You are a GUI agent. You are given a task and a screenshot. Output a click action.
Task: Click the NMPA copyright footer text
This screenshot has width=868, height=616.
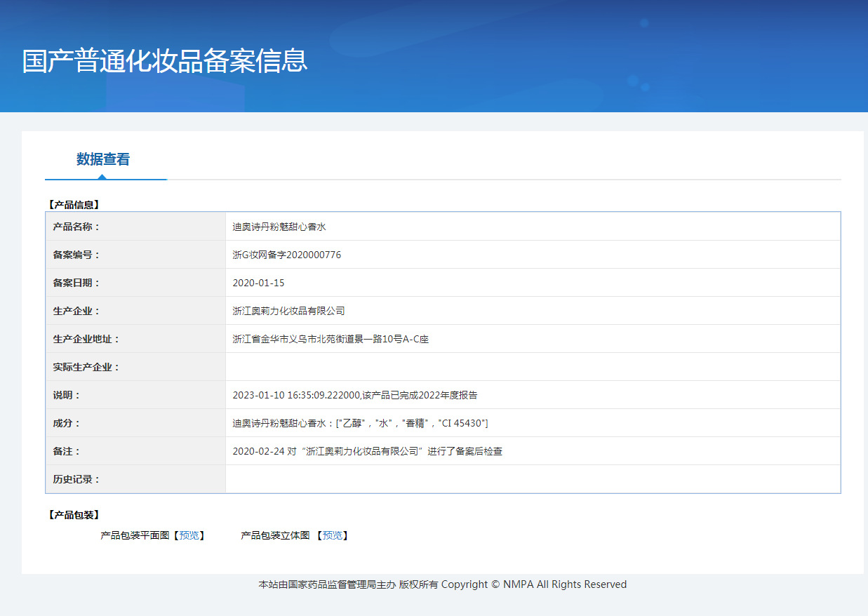coord(442,584)
